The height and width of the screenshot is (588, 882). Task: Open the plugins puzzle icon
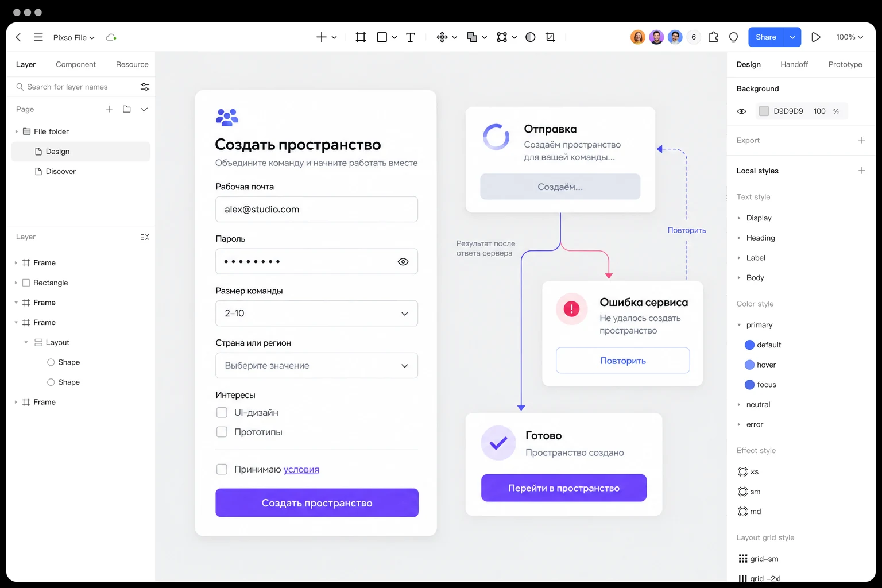click(713, 37)
